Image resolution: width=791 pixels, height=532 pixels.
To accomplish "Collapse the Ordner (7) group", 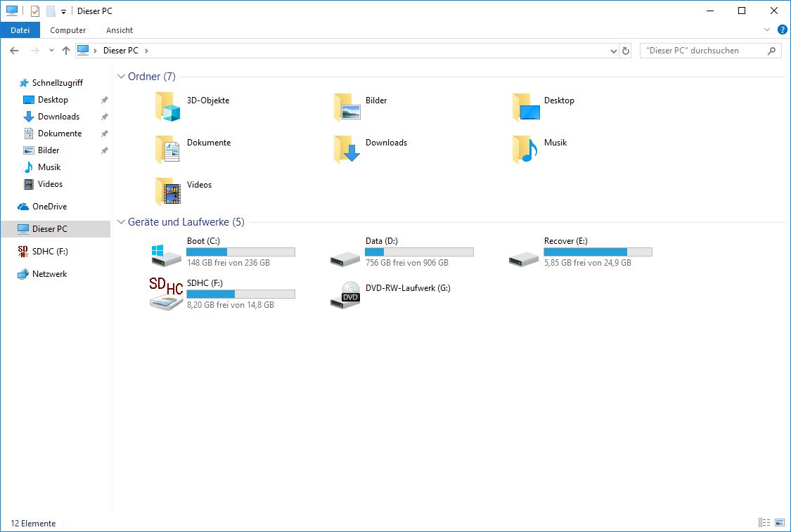I will [x=121, y=77].
